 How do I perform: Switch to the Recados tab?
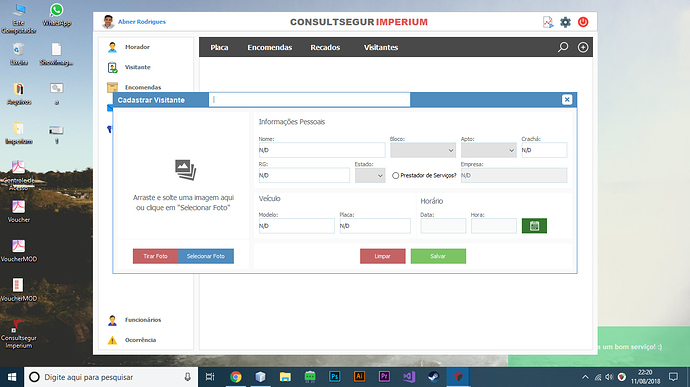point(325,48)
